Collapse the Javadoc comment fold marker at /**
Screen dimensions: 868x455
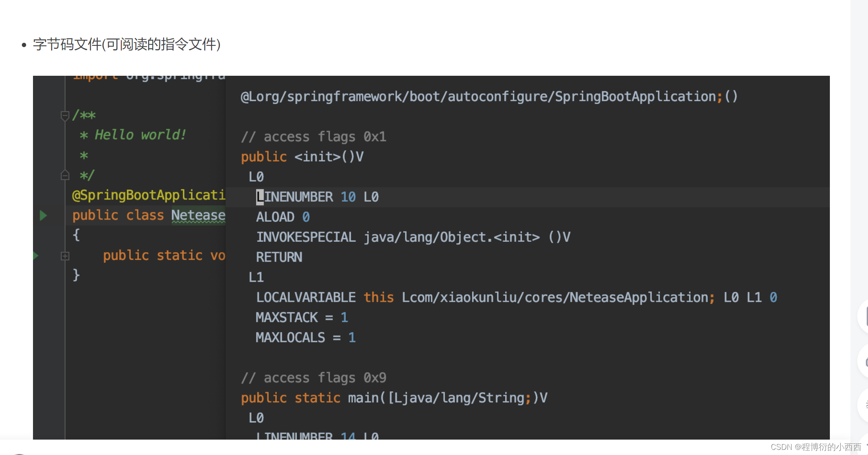(x=65, y=116)
